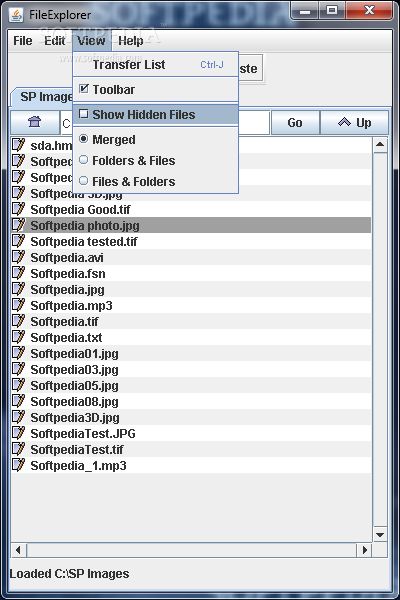Click file icon next to SoftpediaTest.JPG
This screenshot has height=600, width=400.
coord(18,433)
